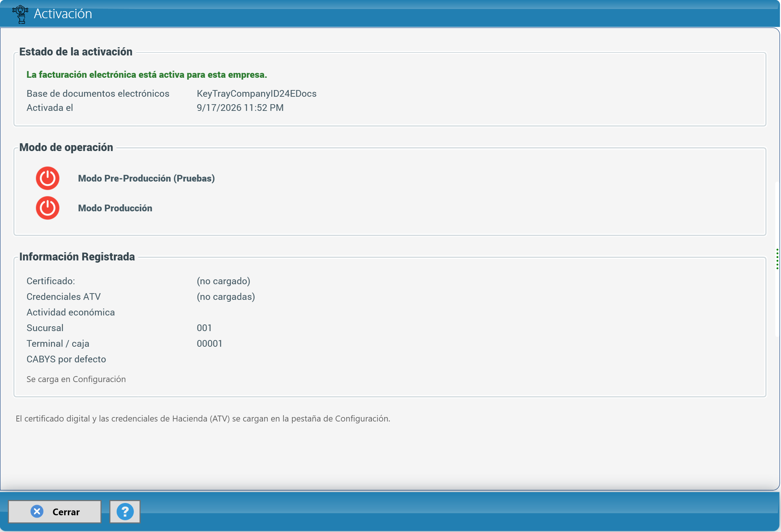The height and width of the screenshot is (532, 781).
Task: Open help with the question mark button
Action: 125,512
